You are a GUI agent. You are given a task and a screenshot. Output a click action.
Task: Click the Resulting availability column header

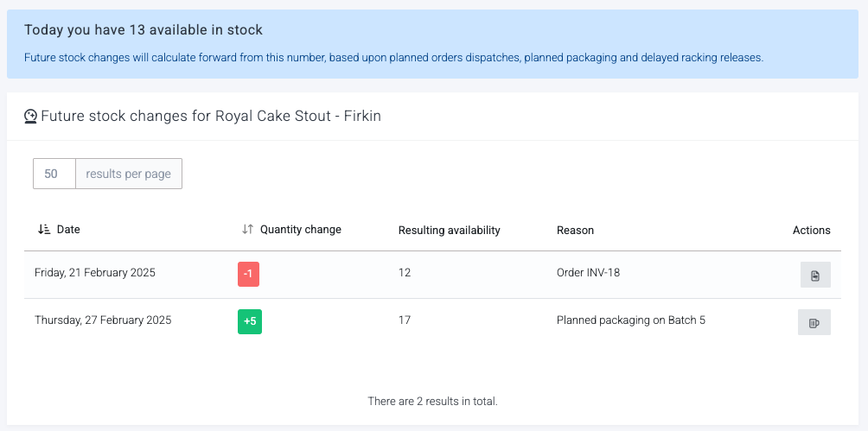449,230
